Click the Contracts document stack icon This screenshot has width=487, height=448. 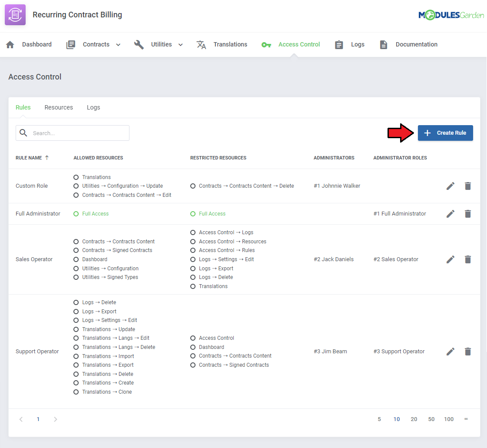pos(71,45)
